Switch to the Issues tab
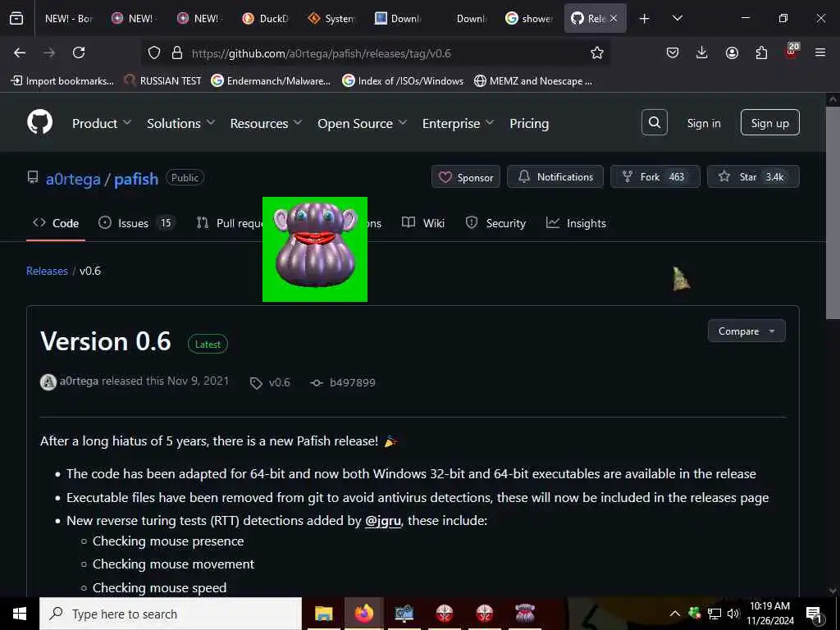This screenshot has width=840, height=630. tap(137, 223)
